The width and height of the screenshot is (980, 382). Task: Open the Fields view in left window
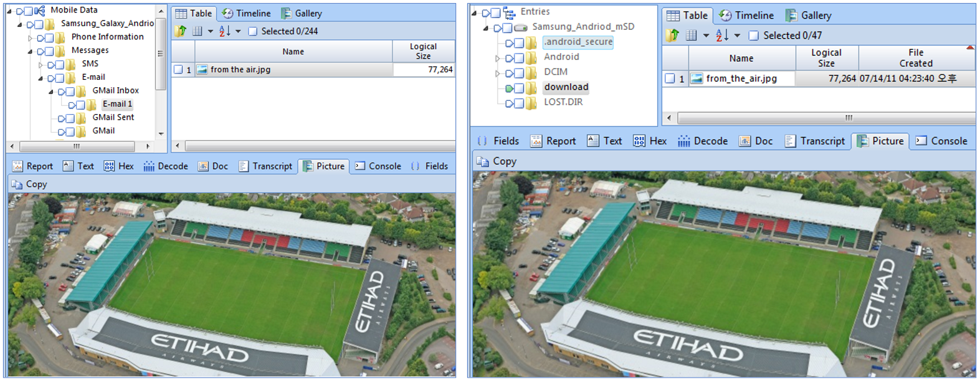(x=430, y=166)
